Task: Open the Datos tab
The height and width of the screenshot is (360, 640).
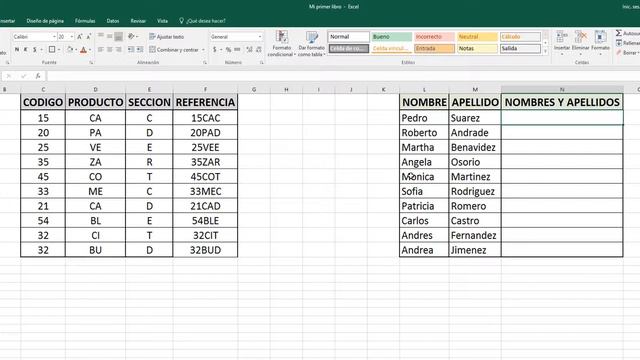Action: (x=113, y=21)
